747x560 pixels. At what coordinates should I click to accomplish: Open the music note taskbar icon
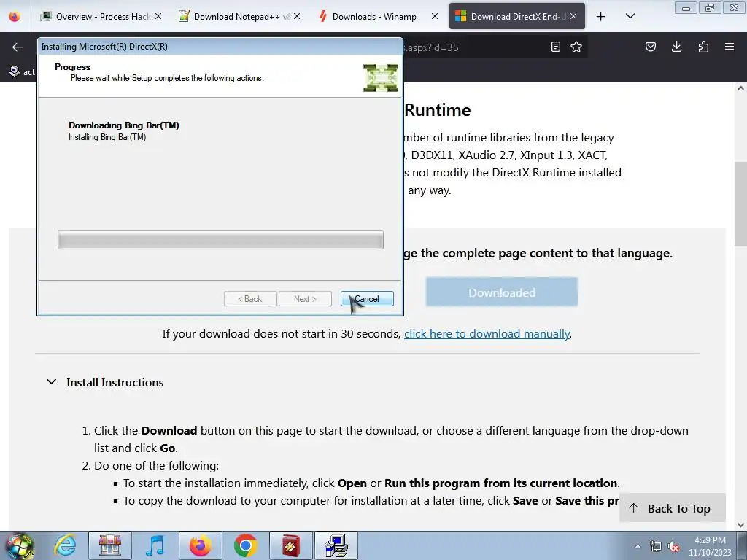[155, 545]
